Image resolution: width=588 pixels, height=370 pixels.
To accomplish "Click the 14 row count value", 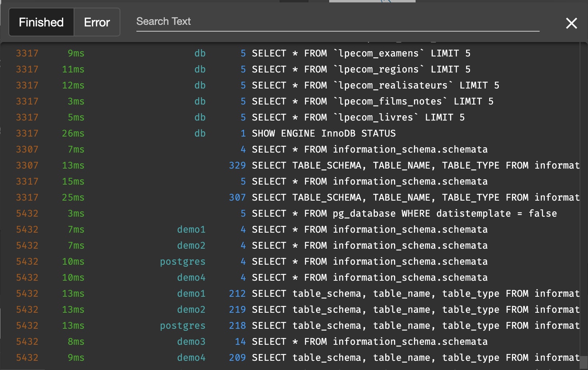I will (240, 342).
